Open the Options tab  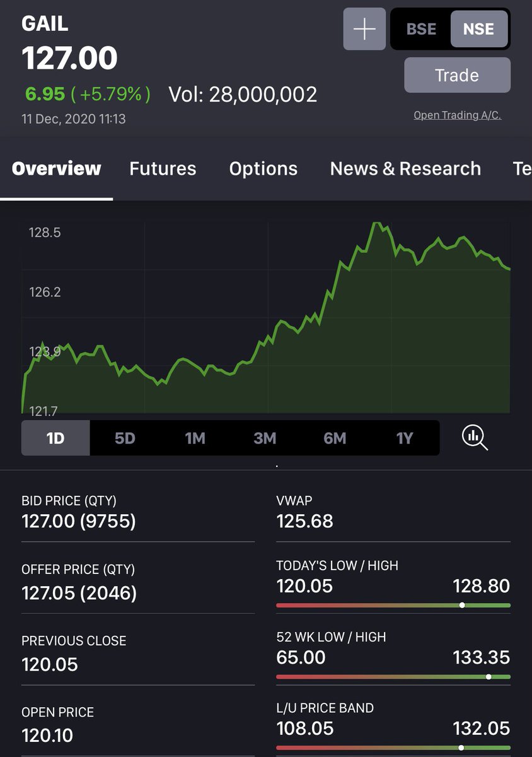[263, 168]
